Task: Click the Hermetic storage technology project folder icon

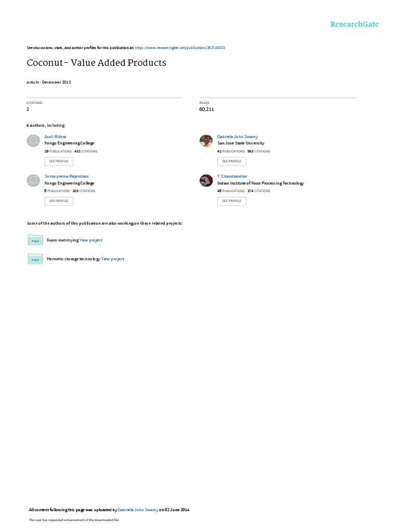Action: pos(35,259)
